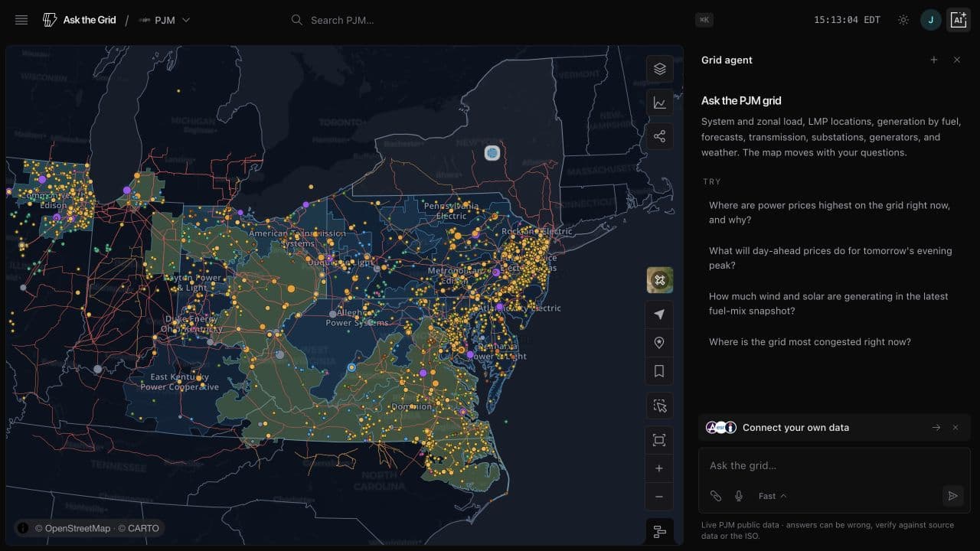This screenshot has width=980, height=551.
Task: Click the Dominion zone label
Action: [411, 407]
